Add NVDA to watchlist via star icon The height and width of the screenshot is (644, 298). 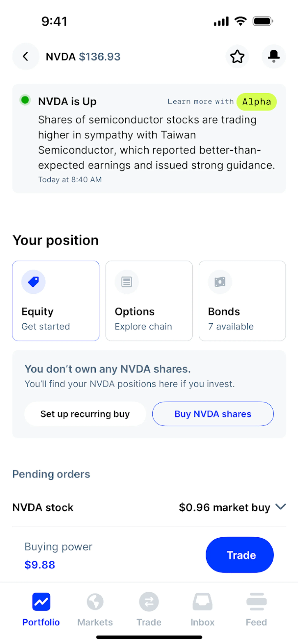237,56
